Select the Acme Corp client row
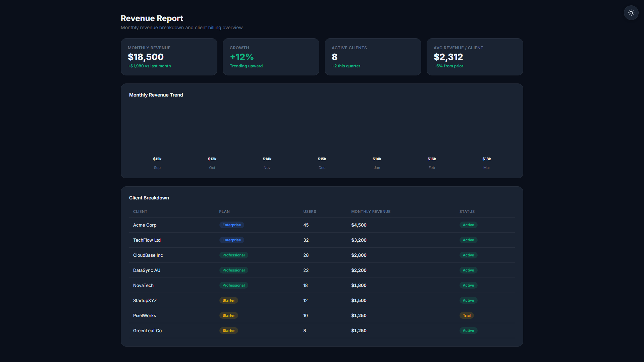This screenshot has width=644, height=362. pyautogui.click(x=322, y=225)
